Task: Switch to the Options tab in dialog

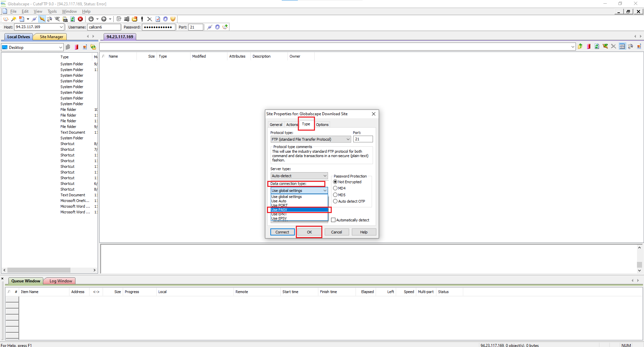Action: pos(322,125)
